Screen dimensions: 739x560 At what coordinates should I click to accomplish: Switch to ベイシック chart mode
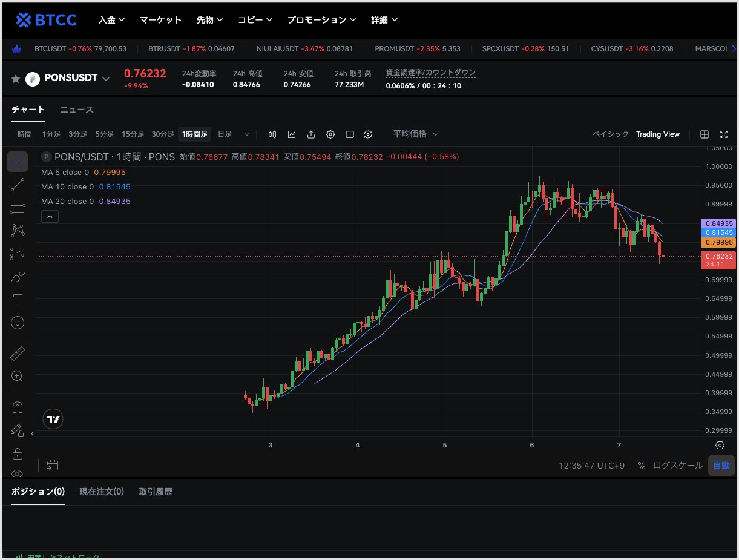(x=611, y=134)
